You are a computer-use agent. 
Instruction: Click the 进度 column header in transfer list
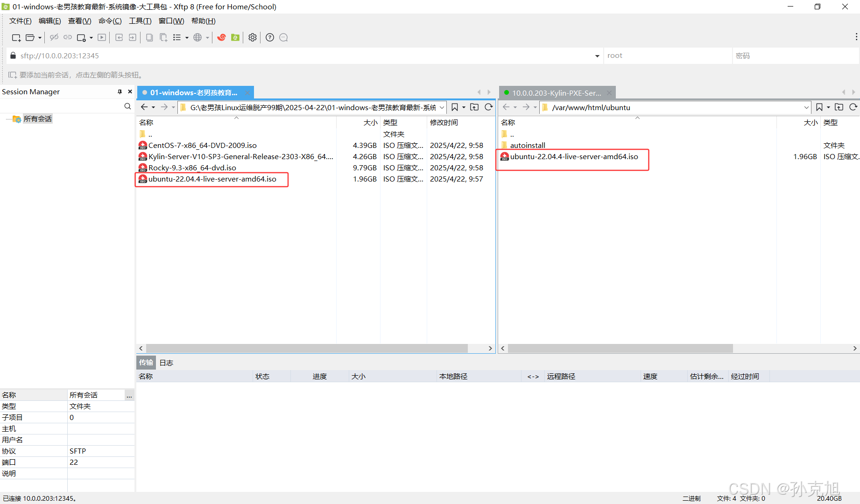[320, 377]
